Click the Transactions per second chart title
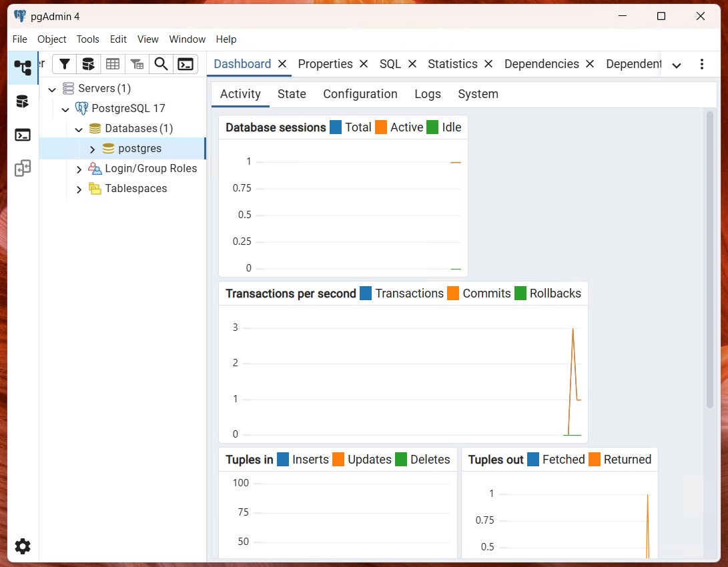The width and height of the screenshot is (728, 567). click(291, 294)
